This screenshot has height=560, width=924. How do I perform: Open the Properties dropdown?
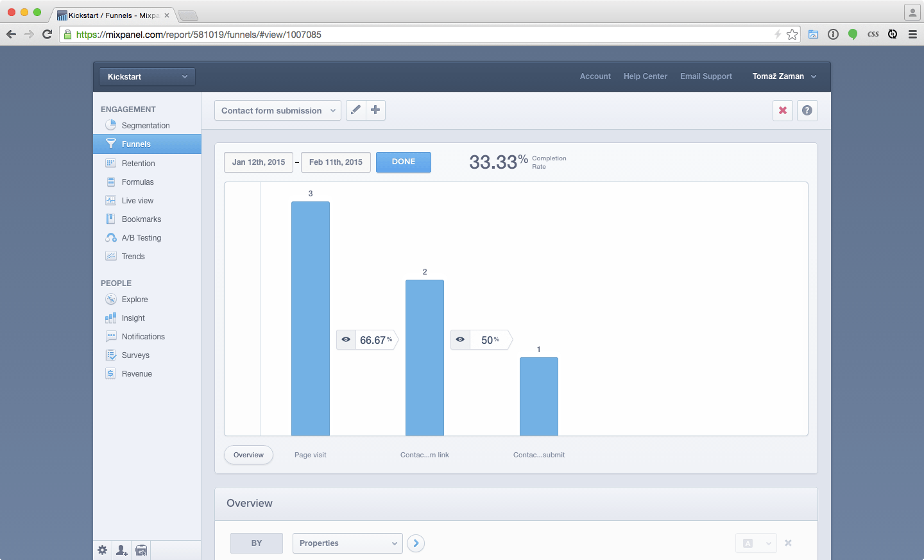click(x=347, y=543)
